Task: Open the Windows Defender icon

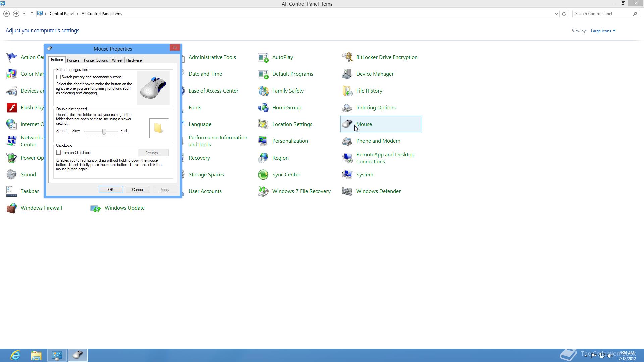Action: click(x=347, y=191)
